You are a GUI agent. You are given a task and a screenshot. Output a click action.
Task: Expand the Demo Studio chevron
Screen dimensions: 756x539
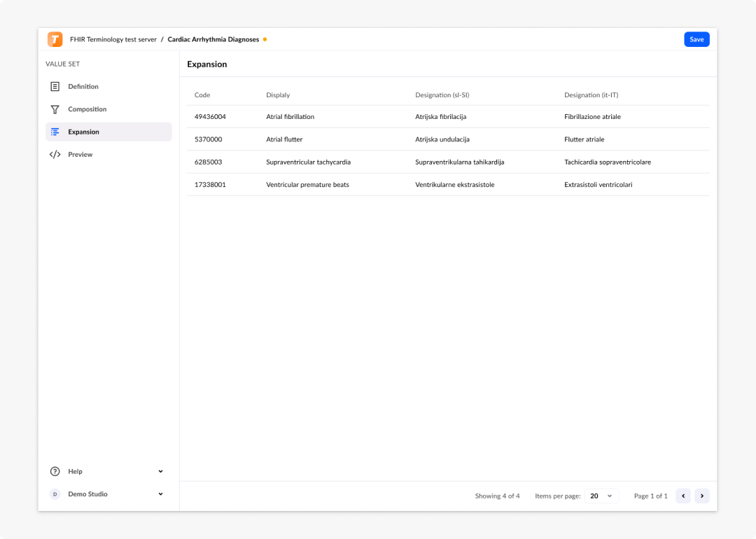pyautogui.click(x=160, y=494)
